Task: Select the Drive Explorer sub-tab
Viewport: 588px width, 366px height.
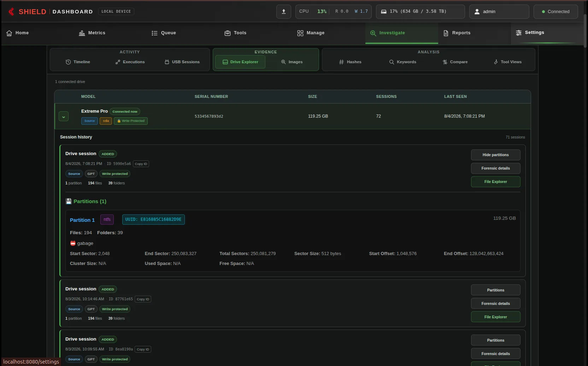Action: (x=240, y=62)
